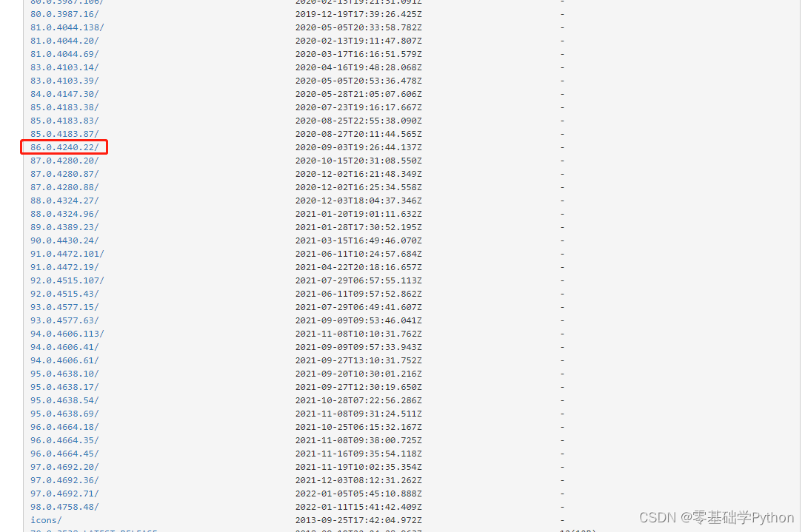Open the 90.0.4430.24/ version link
This screenshot has height=532, width=805.
coord(64,240)
